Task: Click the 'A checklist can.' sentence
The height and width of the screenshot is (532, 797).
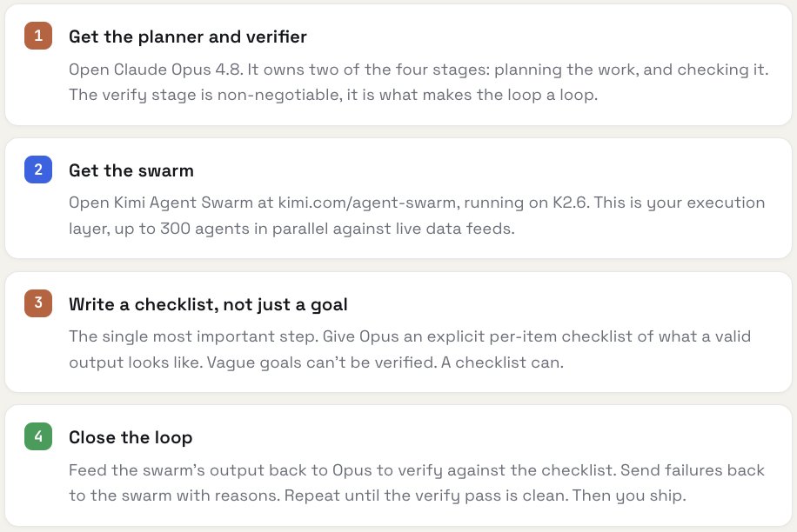Action: 502,362
